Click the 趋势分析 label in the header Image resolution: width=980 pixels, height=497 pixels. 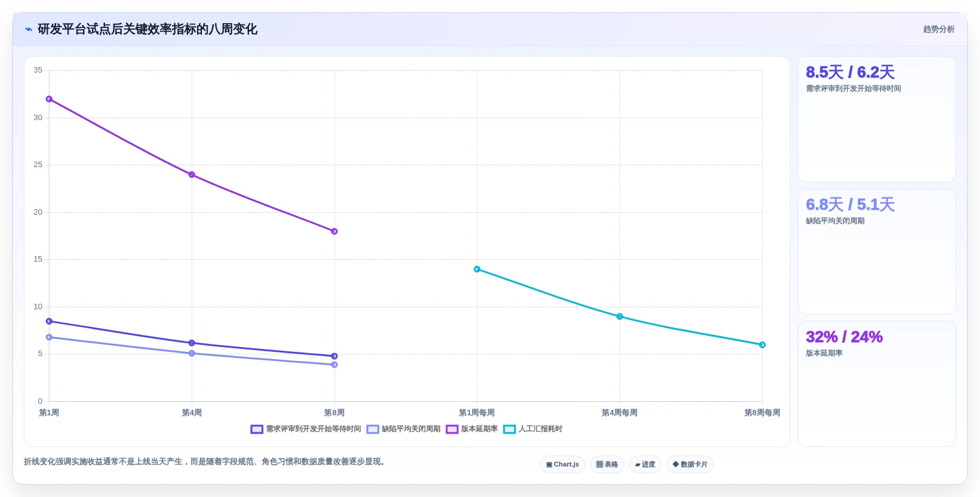coord(939,29)
